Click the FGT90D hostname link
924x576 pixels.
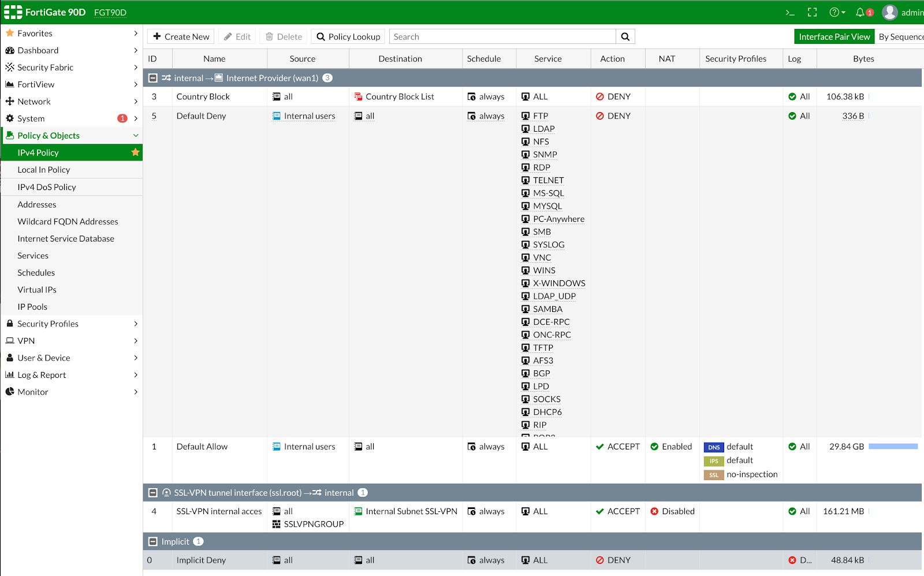(110, 12)
